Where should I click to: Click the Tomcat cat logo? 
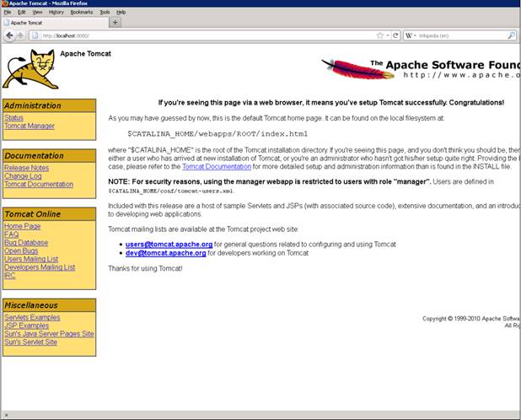point(29,68)
